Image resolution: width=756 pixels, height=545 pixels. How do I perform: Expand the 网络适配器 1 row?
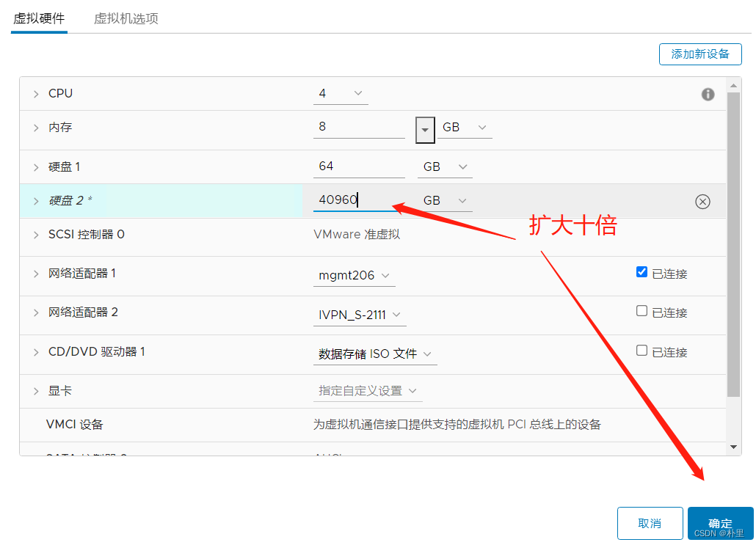pyautogui.click(x=36, y=274)
